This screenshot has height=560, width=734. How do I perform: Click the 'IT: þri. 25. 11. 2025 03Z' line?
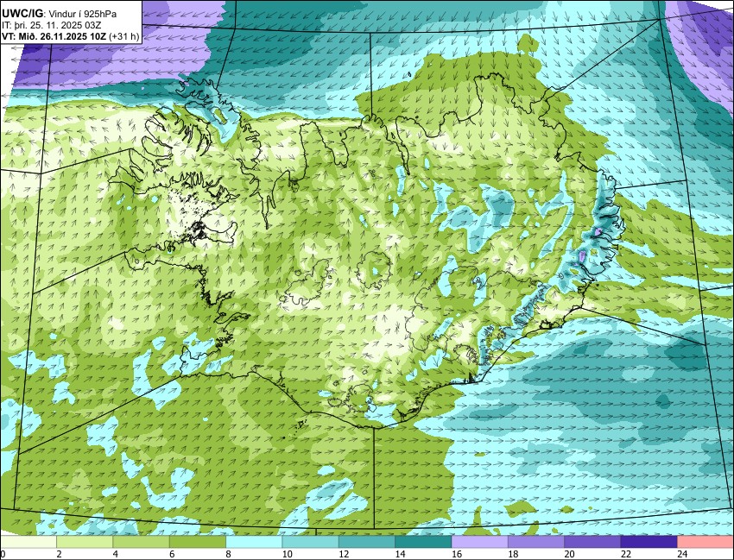[x=52, y=25]
